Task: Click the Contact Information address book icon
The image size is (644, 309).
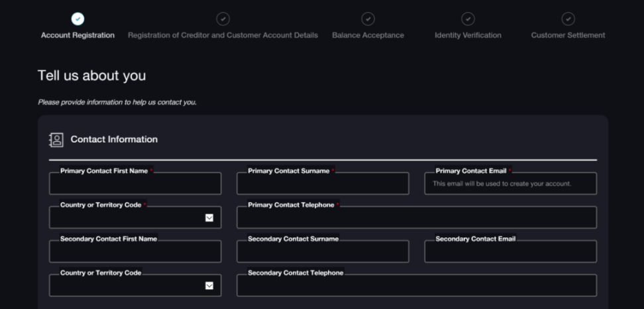Action: pyautogui.click(x=56, y=140)
